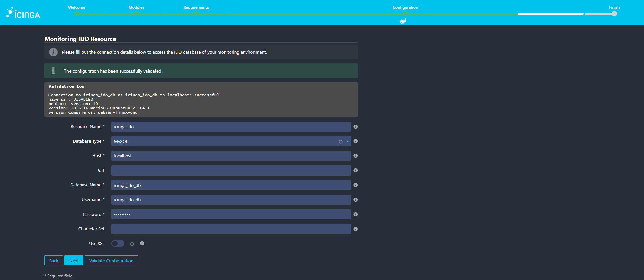644x280 pixels.
Task: Go to the Modules wizard step
Action: point(136,14)
